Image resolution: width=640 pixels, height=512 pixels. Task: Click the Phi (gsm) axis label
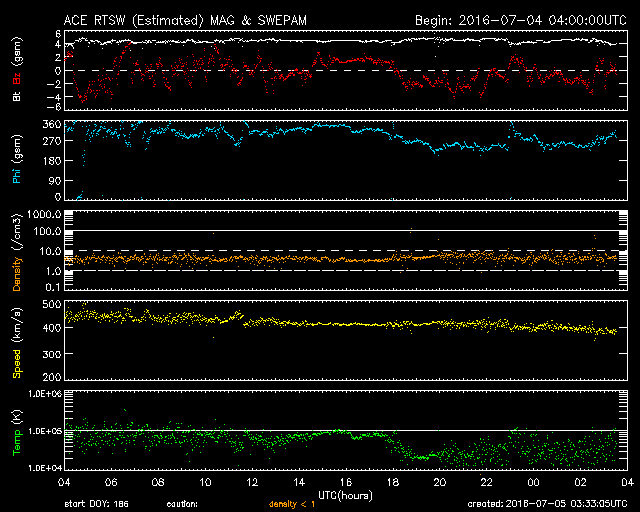pyautogui.click(x=17, y=159)
